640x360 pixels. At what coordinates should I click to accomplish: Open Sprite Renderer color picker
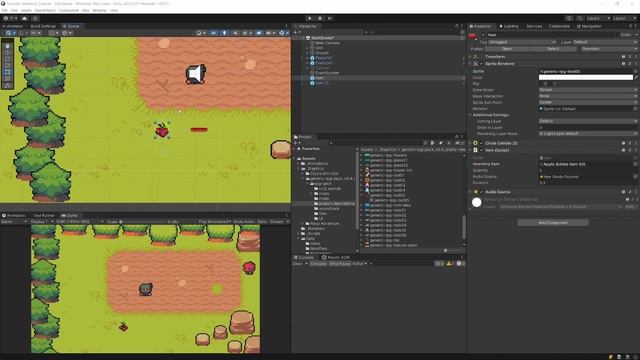[x=586, y=77]
